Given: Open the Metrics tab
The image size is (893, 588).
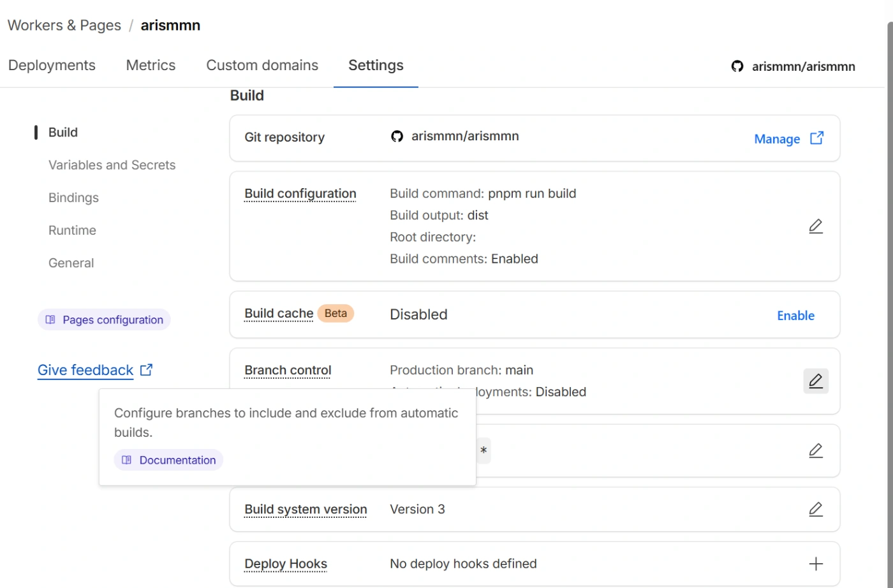Looking at the screenshot, I should 151,65.
